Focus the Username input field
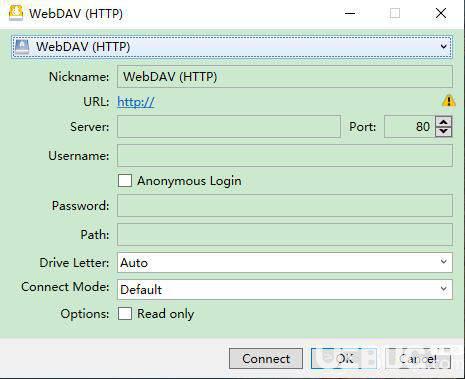 285,155
